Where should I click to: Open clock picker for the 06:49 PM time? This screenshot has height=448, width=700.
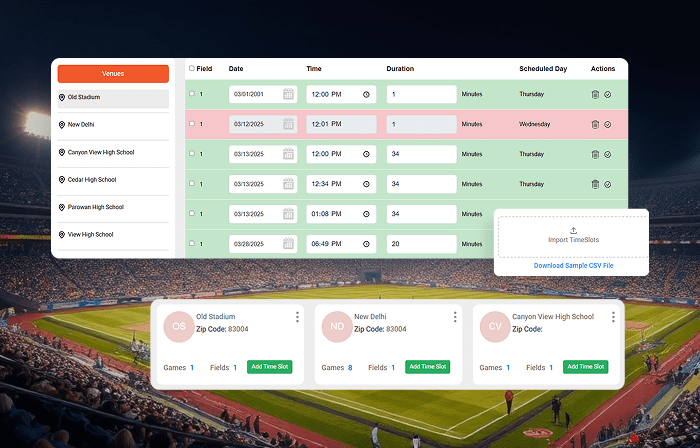pos(366,244)
